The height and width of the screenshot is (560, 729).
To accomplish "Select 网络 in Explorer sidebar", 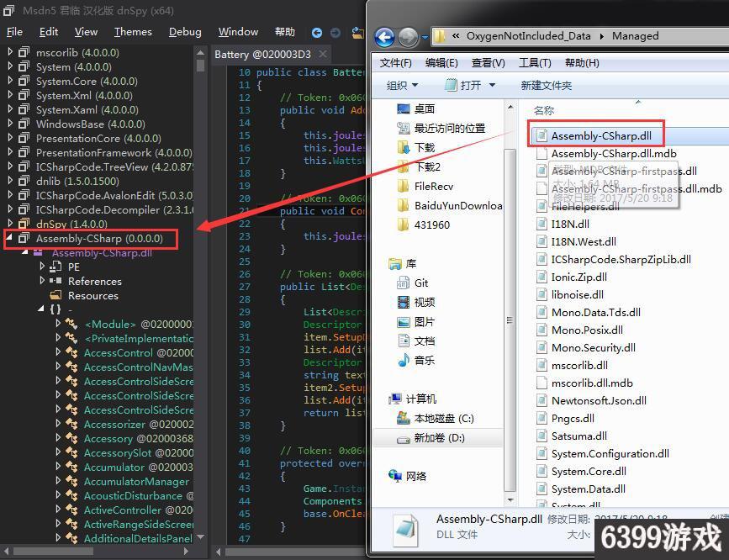I will pyautogui.click(x=407, y=476).
